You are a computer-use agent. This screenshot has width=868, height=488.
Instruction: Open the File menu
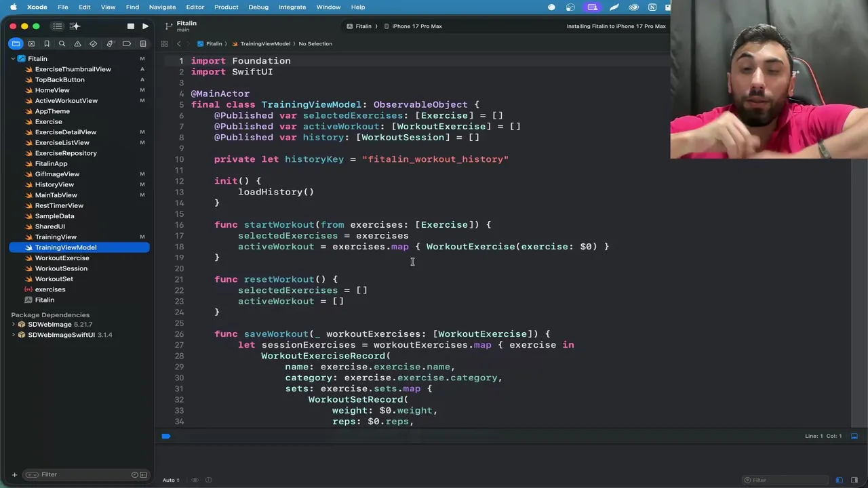(62, 7)
